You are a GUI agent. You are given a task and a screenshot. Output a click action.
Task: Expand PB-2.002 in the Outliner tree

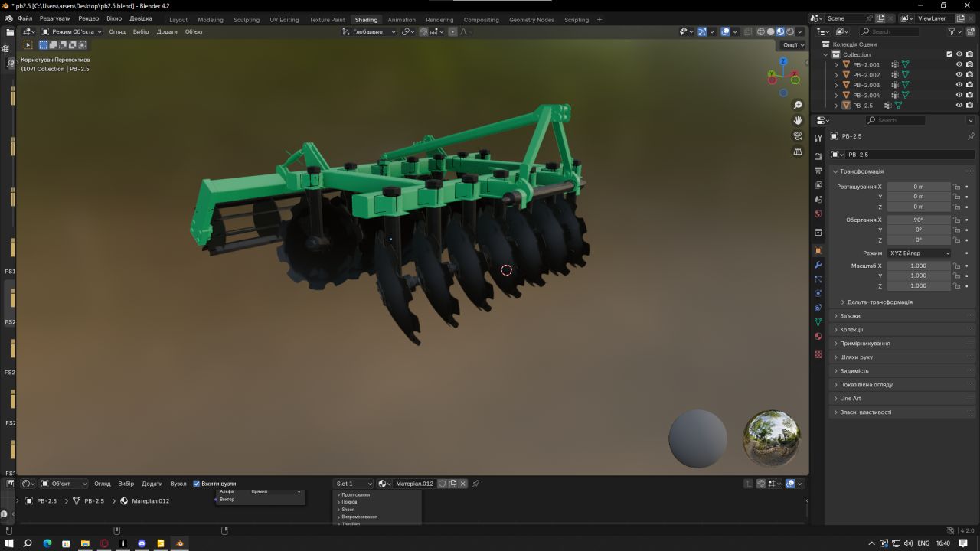(836, 75)
